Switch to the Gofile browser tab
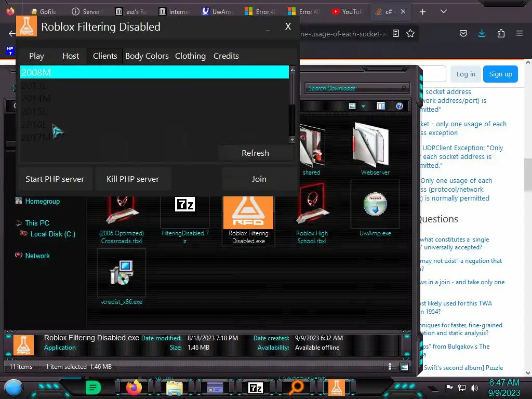 [x=44, y=12]
